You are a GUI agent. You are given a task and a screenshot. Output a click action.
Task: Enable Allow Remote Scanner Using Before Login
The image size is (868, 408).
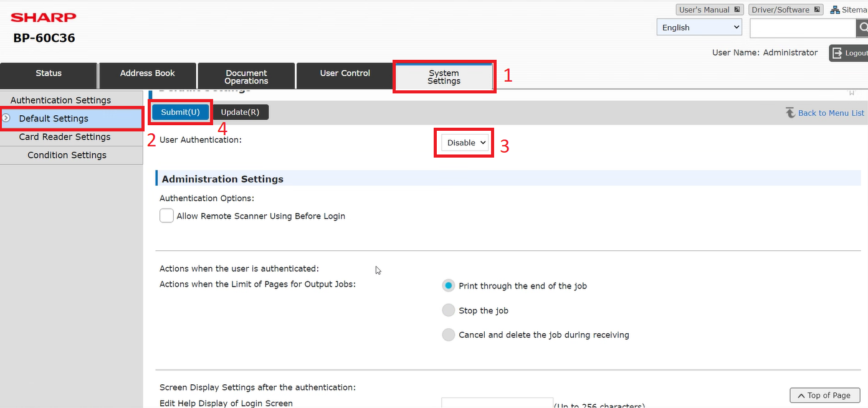point(166,216)
